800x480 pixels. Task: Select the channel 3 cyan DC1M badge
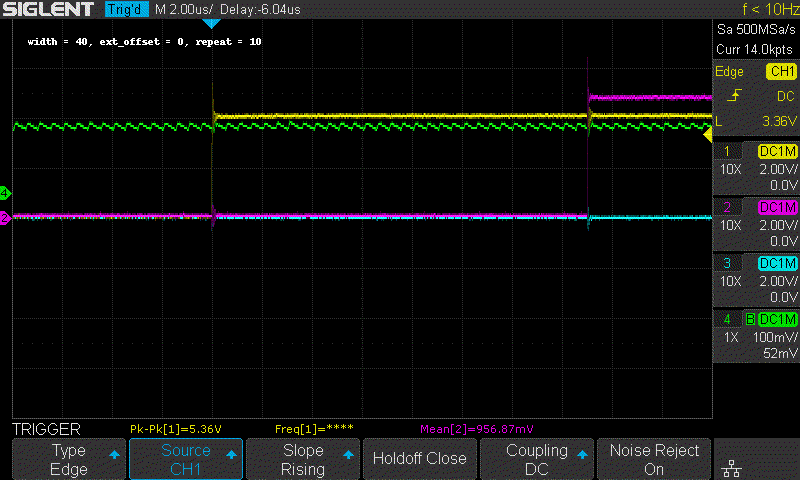778,264
